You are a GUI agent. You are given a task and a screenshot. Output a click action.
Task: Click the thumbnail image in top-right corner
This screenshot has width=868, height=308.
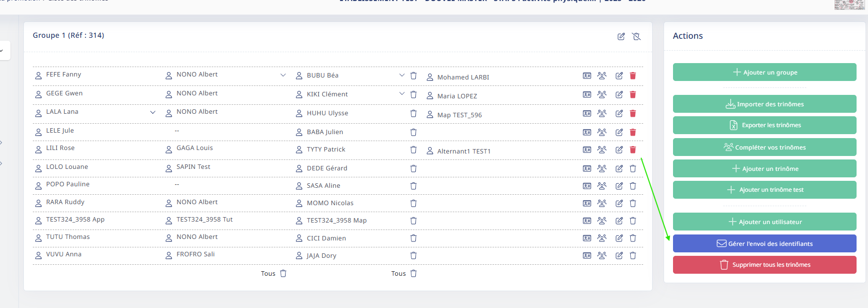point(849,4)
